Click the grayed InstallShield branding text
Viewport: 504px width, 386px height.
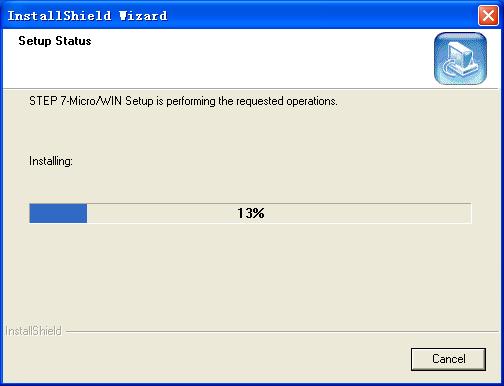33,331
